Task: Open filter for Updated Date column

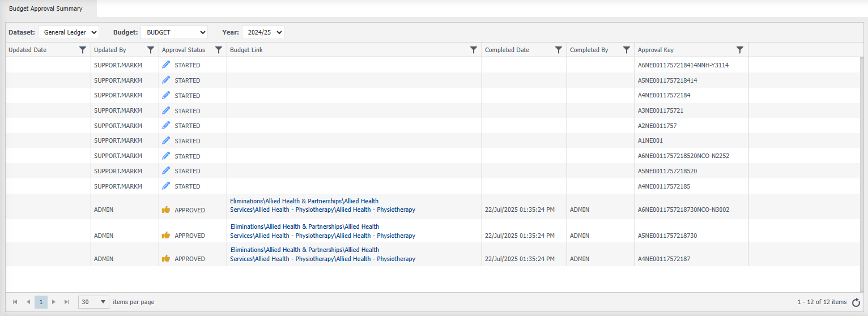Action: [82, 50]
